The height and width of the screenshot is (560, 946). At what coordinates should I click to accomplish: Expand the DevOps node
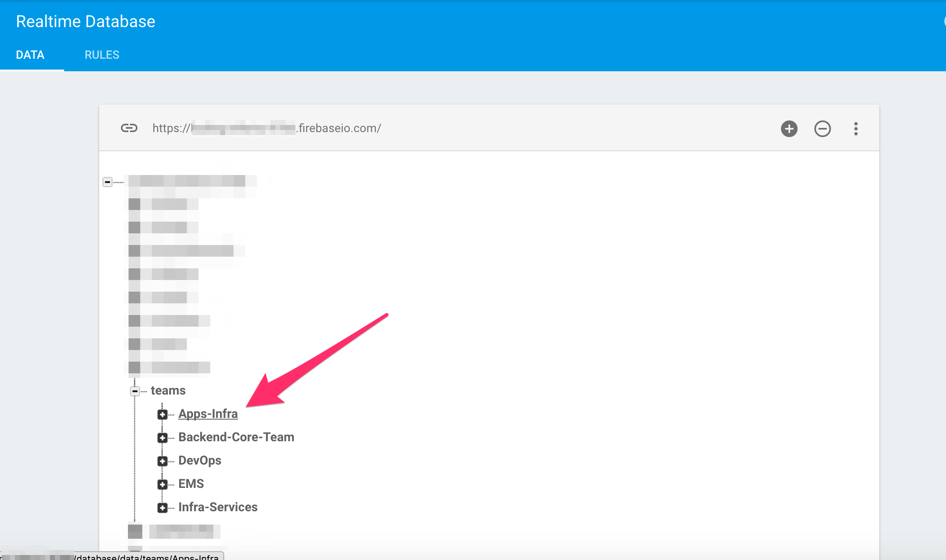point(163,461)
